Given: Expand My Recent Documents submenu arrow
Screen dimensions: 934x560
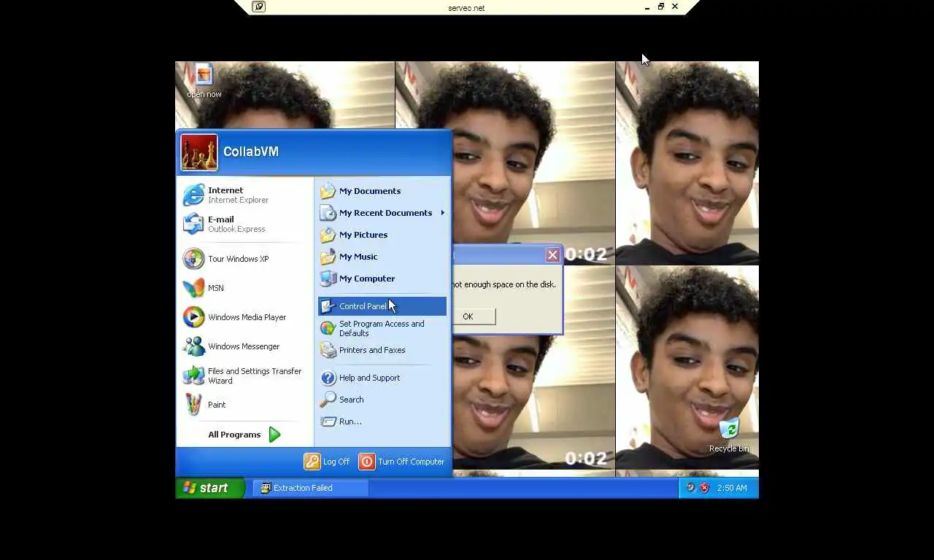Looking at the screenshot, I should 442,213.
